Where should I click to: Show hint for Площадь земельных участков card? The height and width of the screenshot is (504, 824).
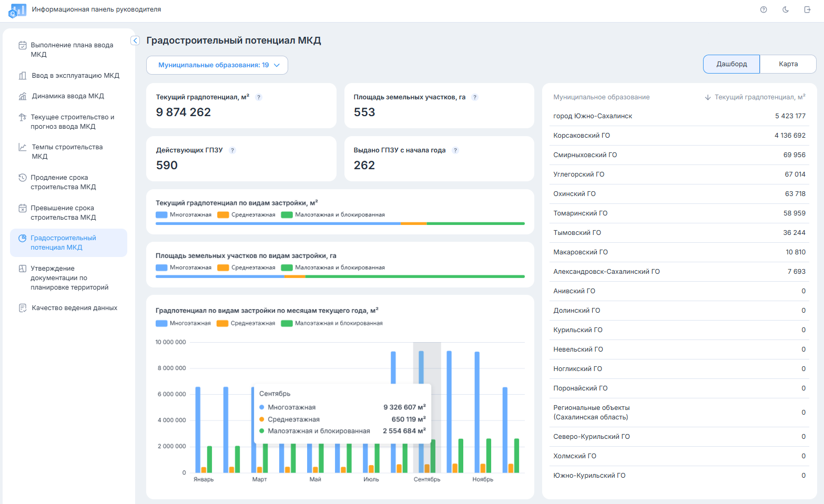[475, 97]
